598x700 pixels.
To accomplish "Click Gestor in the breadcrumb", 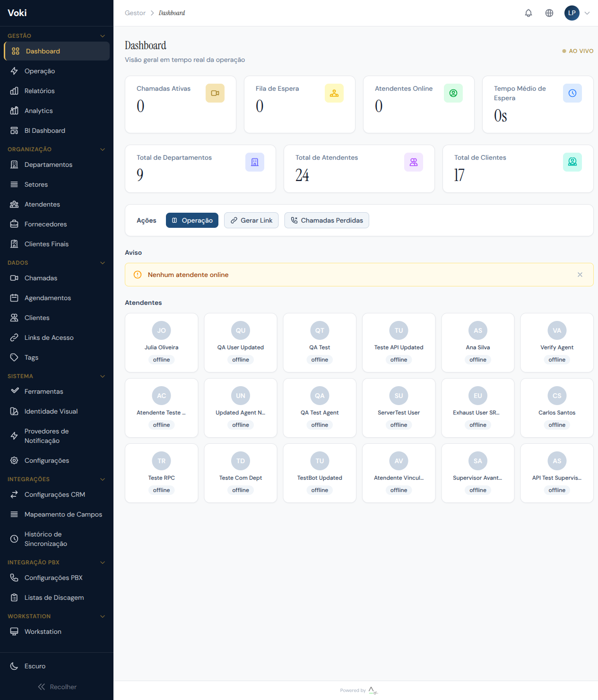I will point(134,13).
